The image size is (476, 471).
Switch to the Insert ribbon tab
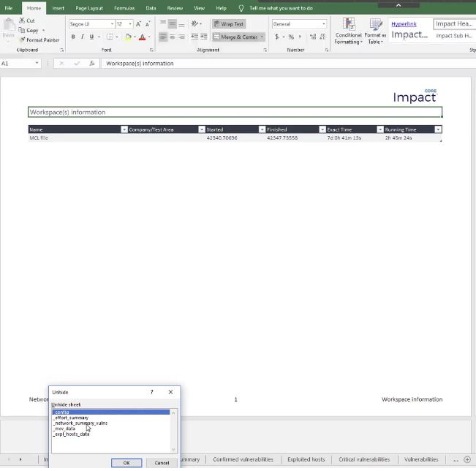[58, 8]
